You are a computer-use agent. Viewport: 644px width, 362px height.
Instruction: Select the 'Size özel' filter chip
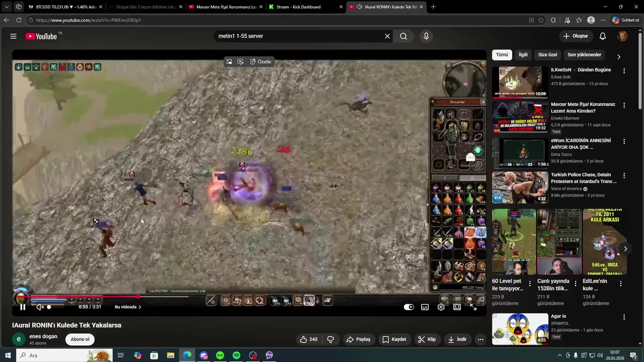pyautogui.click(x=547, y=55)
